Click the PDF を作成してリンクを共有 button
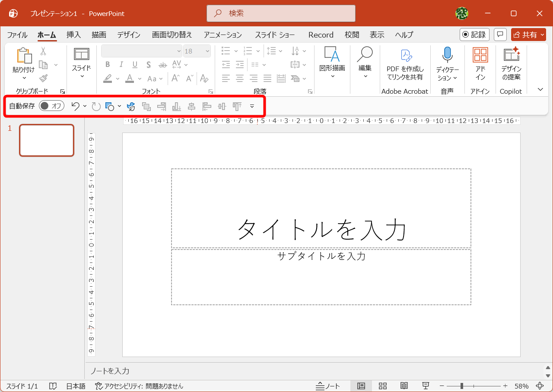 404,64
